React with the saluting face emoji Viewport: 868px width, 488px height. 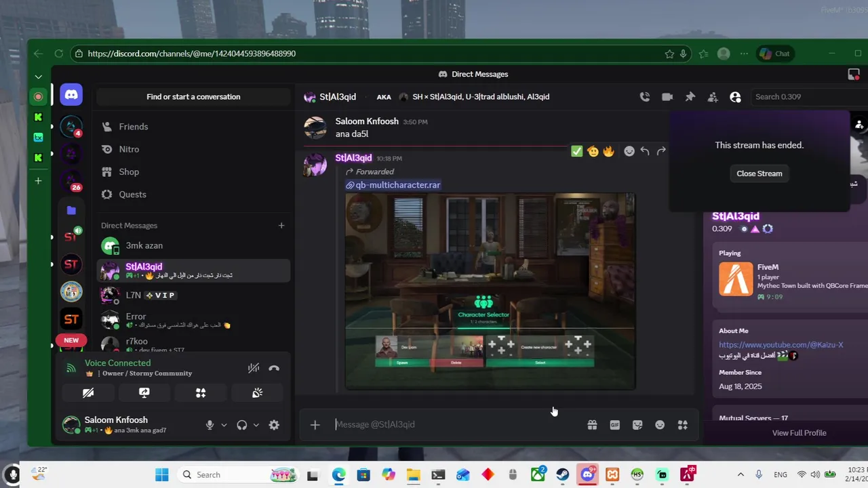(593, 151)
